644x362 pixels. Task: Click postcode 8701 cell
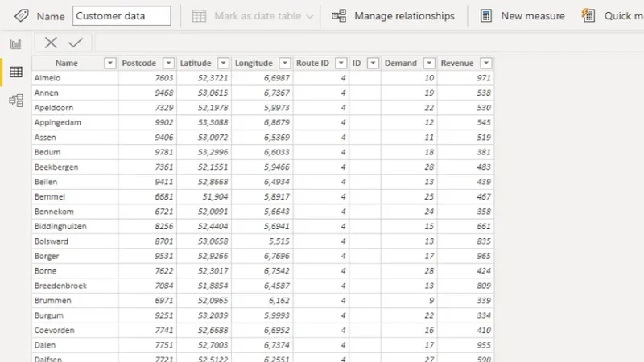coord(147,241)
